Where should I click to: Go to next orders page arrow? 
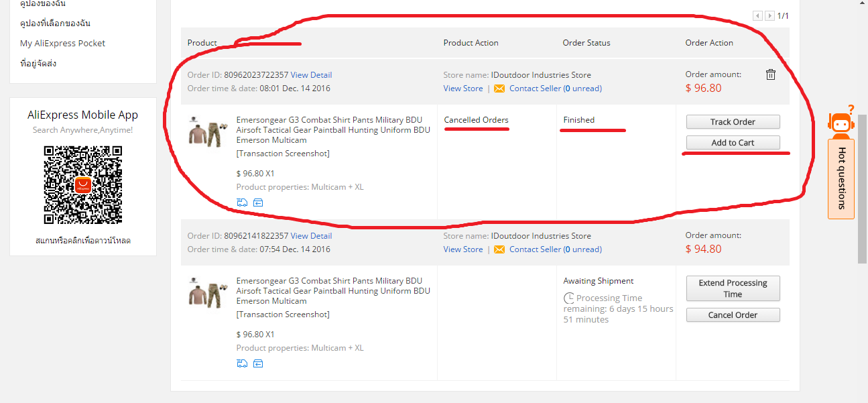pos(769,15)
